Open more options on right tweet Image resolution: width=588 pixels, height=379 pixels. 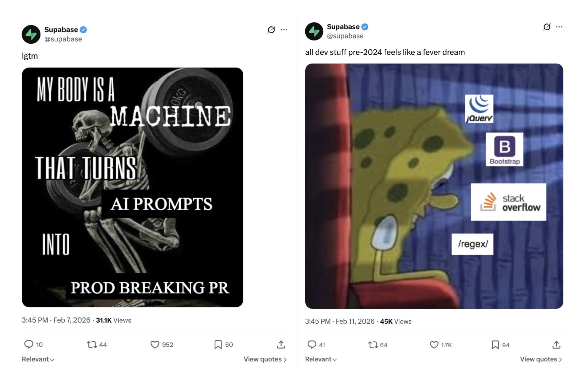[559, 27]
